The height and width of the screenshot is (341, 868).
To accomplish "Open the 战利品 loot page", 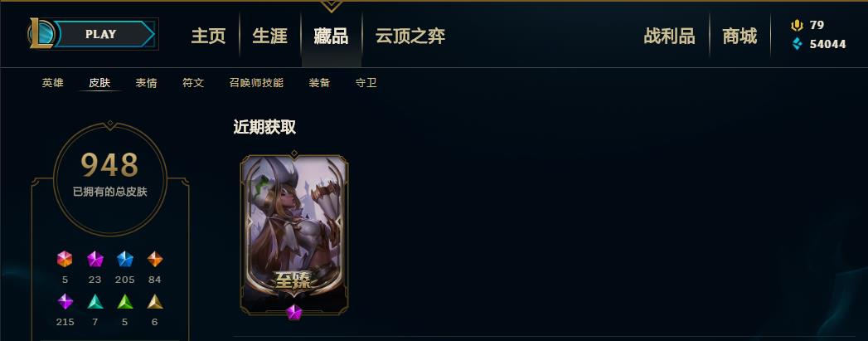I will point(669,37).
